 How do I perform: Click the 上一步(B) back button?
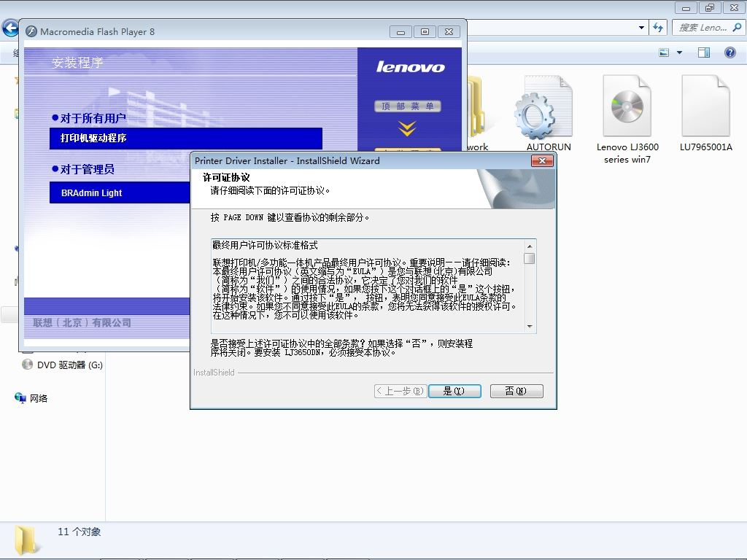point(400,391)
